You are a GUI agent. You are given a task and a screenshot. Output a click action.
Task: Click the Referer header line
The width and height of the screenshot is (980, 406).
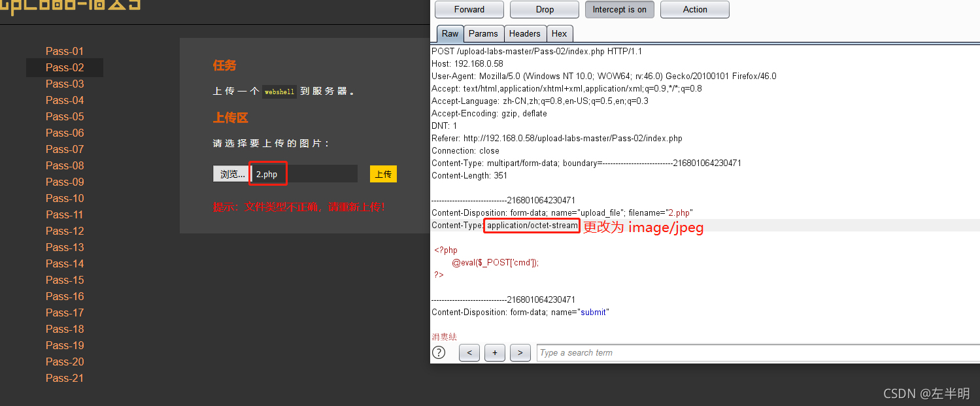point(557,138)
